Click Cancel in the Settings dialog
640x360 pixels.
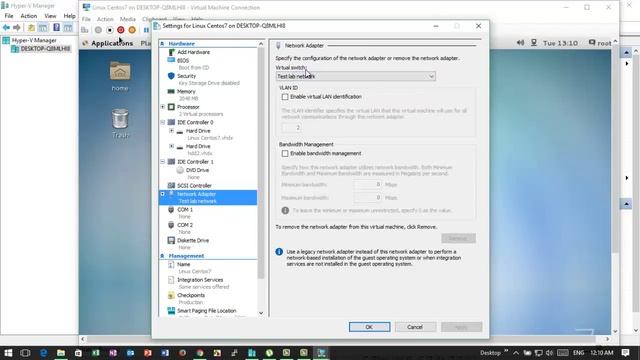coord(415,327)
